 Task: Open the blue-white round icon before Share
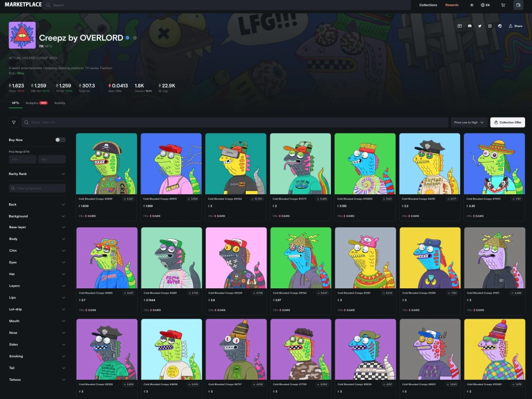(x=500, y=26)
